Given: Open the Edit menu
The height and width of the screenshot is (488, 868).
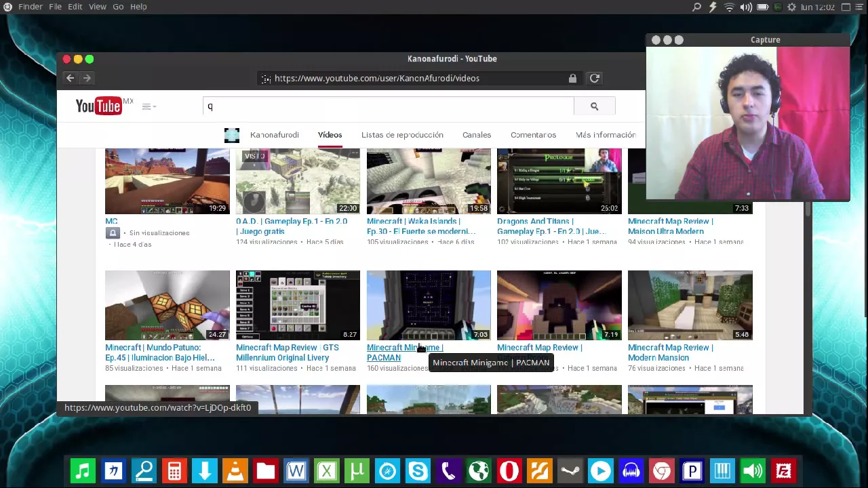Looking at the screenshot, I should point(75,7).
